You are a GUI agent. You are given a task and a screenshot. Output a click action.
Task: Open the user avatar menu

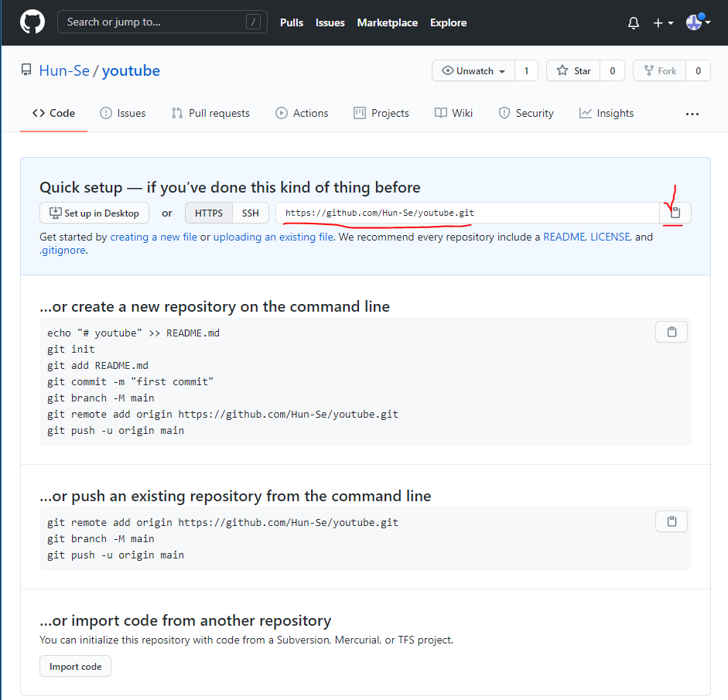click(x=698, y=22)
